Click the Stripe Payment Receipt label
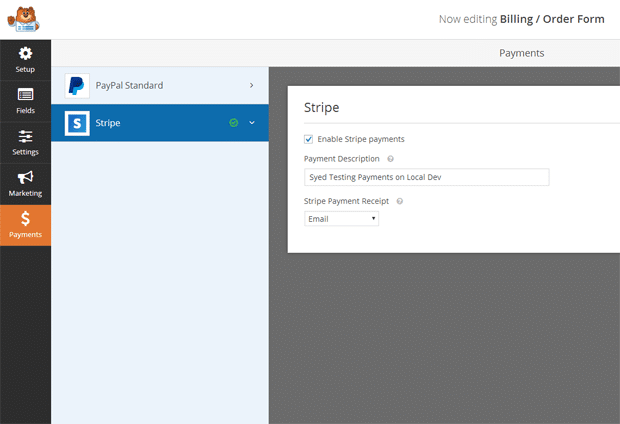The width and height of the screenshot is (620, 424). tap(346, 201)
